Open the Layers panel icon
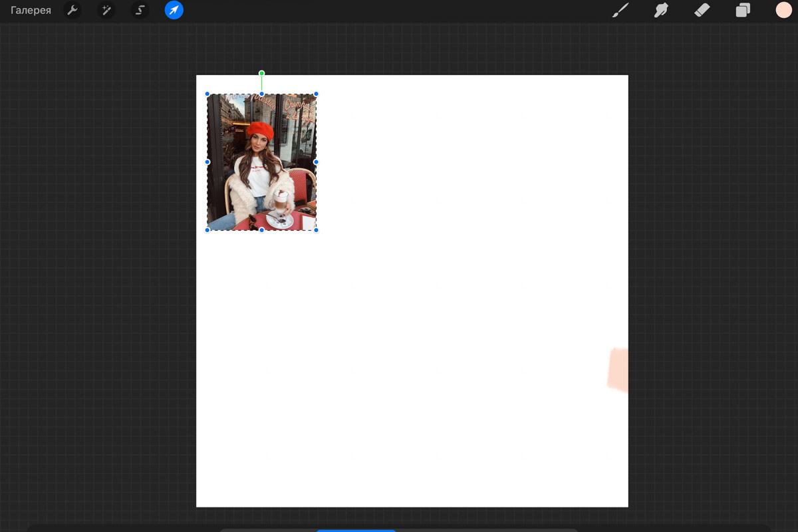Viewport: 798px width, 532px height. pos(743,11)
